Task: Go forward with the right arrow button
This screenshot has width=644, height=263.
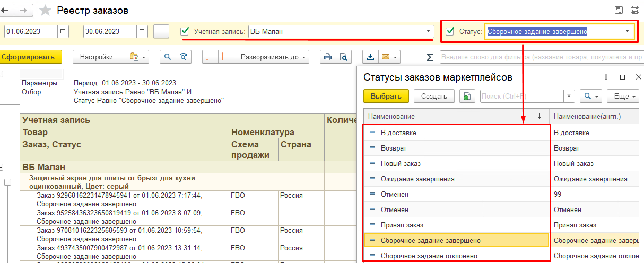Action: (x=23, y=10)
